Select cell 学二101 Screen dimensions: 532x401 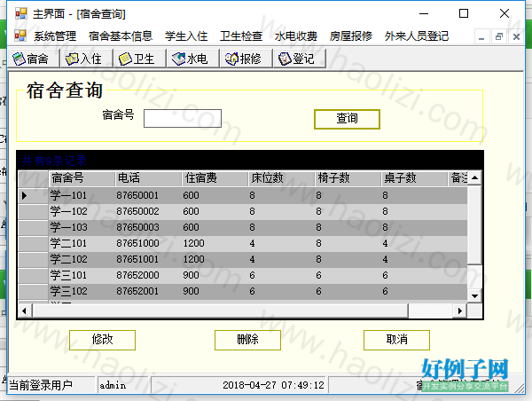(x=82, y=243)
